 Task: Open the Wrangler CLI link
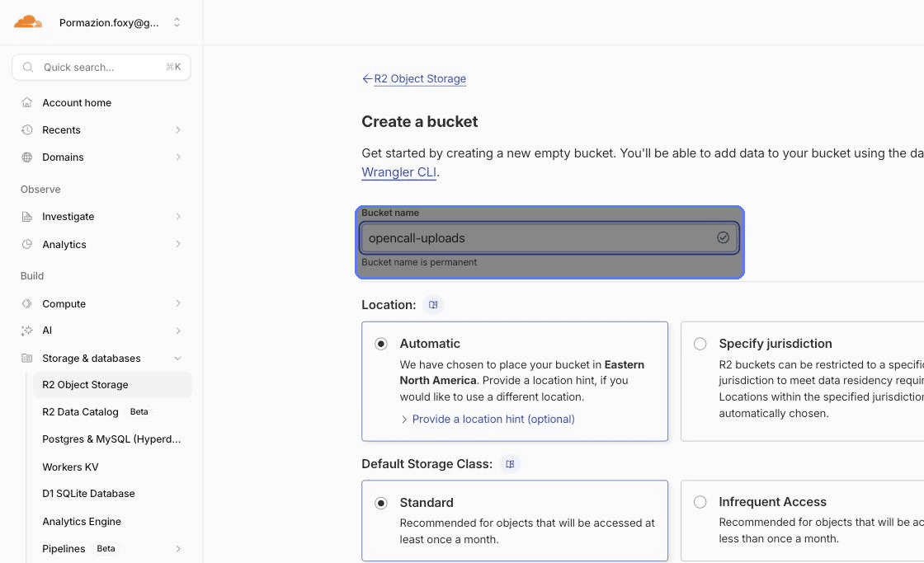pyautogui.click(x=399, y=172)
